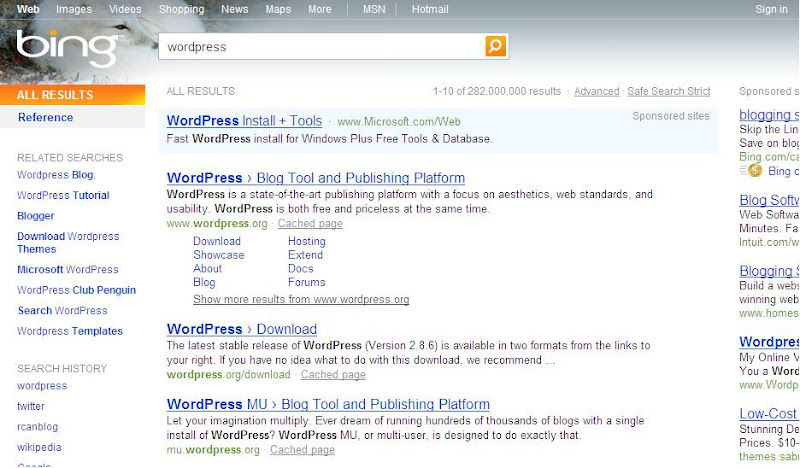
Task: Select related search Blogger
Action: tap(36, 216)
